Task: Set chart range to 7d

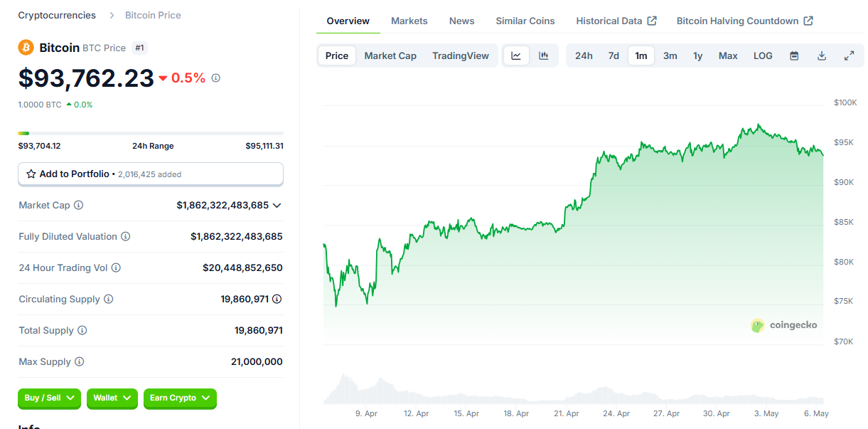Action: 614,55
